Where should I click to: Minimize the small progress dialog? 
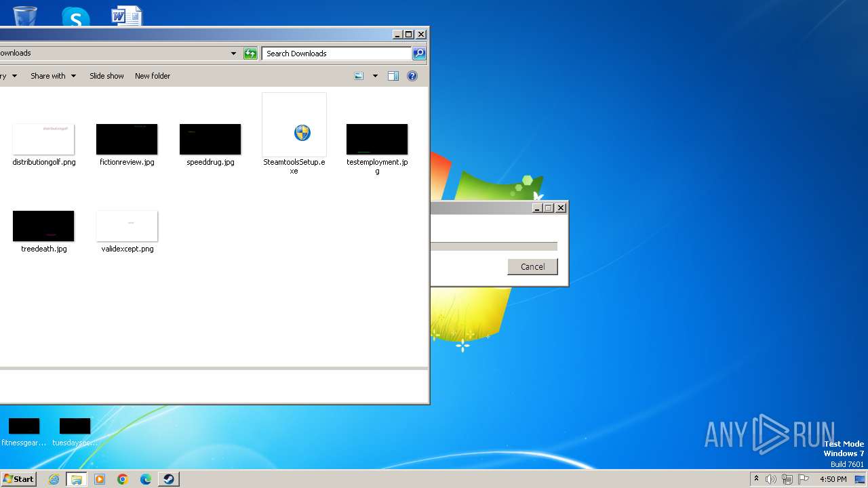(537, 208)
